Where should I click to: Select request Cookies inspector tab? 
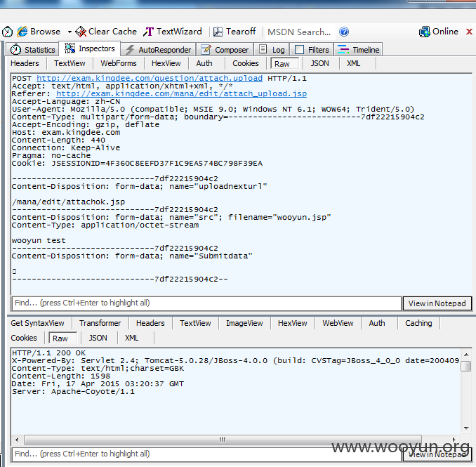click(246, 63)
